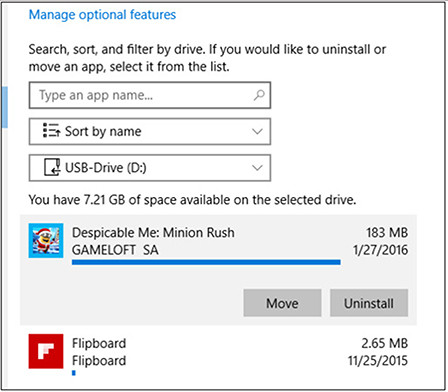Click the GAMELOFT SA publisher text

(115, 250)
